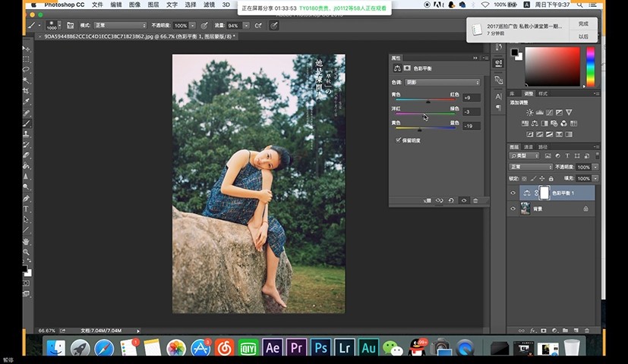Click the 完成 button in the notification

pos(583,24)
